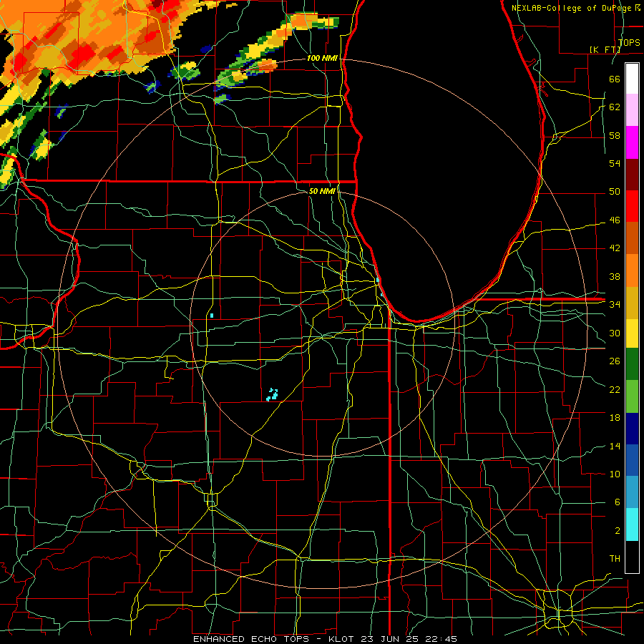Image resolution: width=644 pixels, height=644 pixels.
Task: Click the medium blue legend swatch
Action: 632,460
